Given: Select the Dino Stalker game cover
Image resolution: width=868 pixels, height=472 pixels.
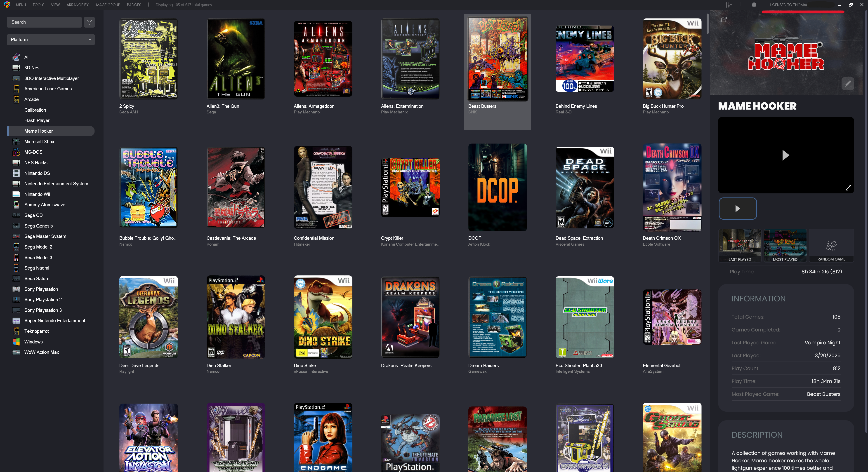Looking at the screenshot, I should tap(236, 317).
